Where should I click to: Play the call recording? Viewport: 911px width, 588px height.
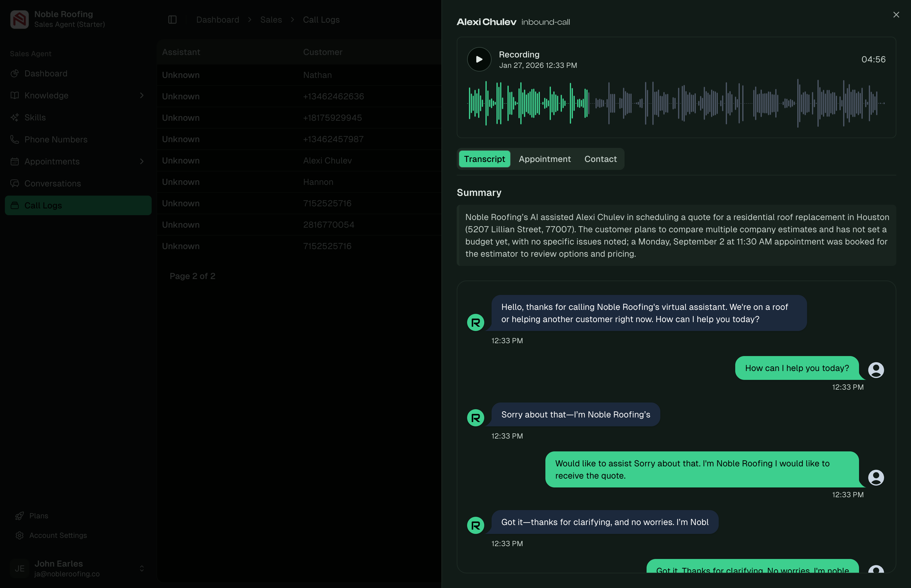(x=479, y=59)
